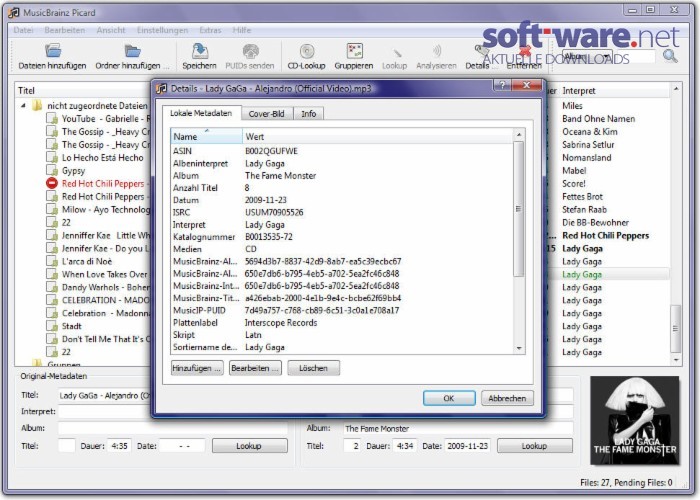Select the ISRC row USUM70905526

tap(342, 212)
